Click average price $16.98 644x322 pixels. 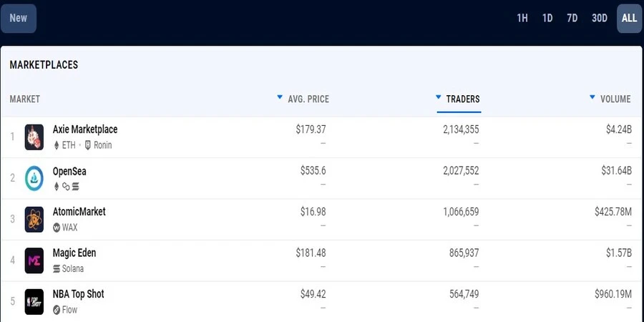click(x=313, y=212)
